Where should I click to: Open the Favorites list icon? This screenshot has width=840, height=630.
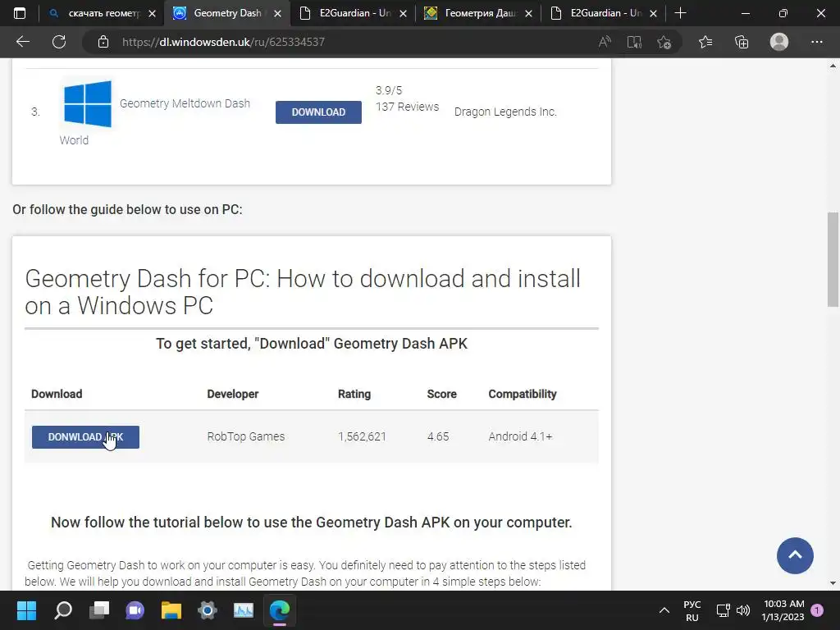705,42
